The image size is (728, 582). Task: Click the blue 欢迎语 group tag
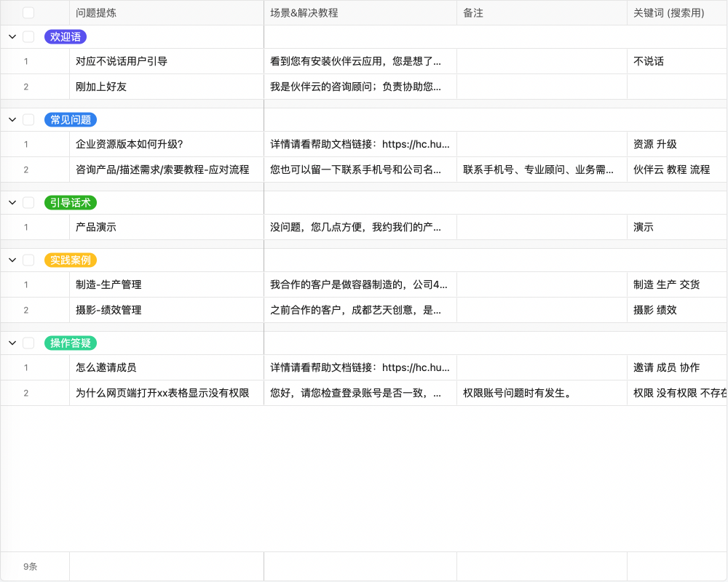pyautogui.click(x=65, y=36)
